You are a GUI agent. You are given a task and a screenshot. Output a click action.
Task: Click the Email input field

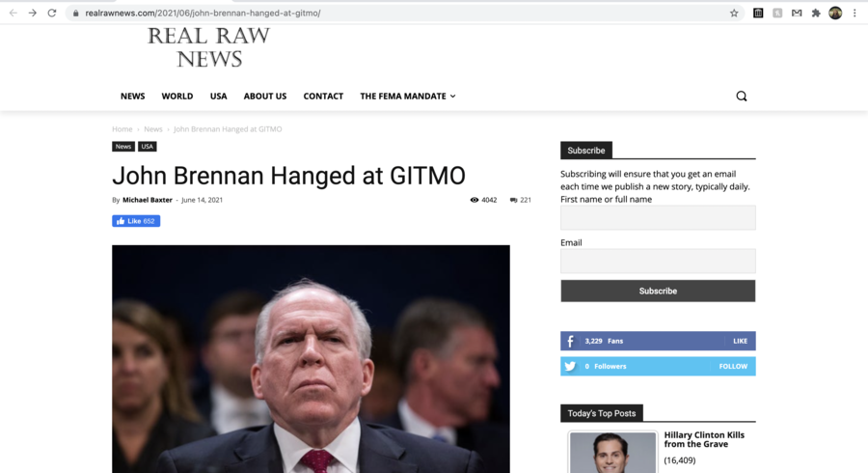pos(658,261)
